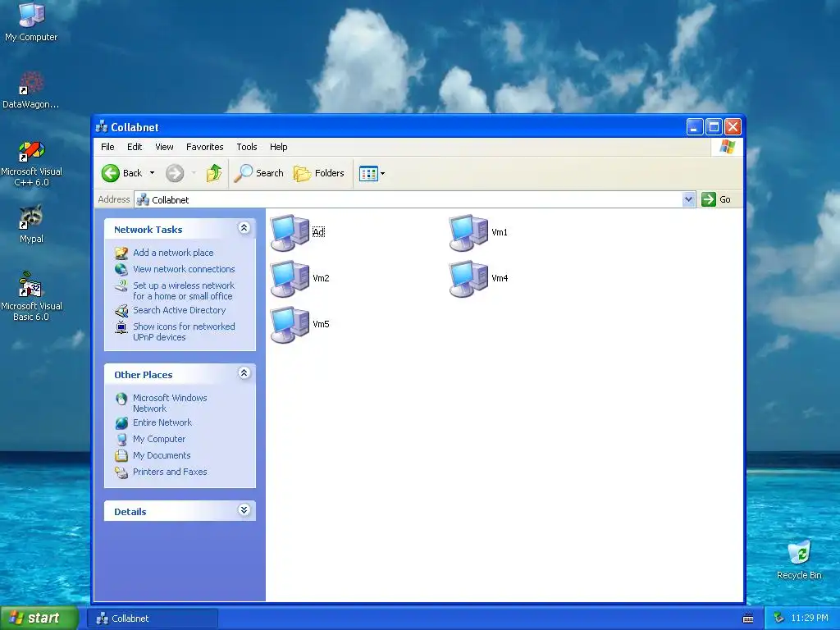840x630 pixels.
Task: Open Entire Network link
Action: point(162,422)
